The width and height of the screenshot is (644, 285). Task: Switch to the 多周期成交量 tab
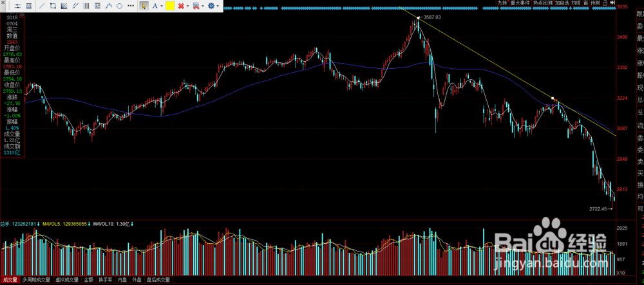(x=36, y=280)
